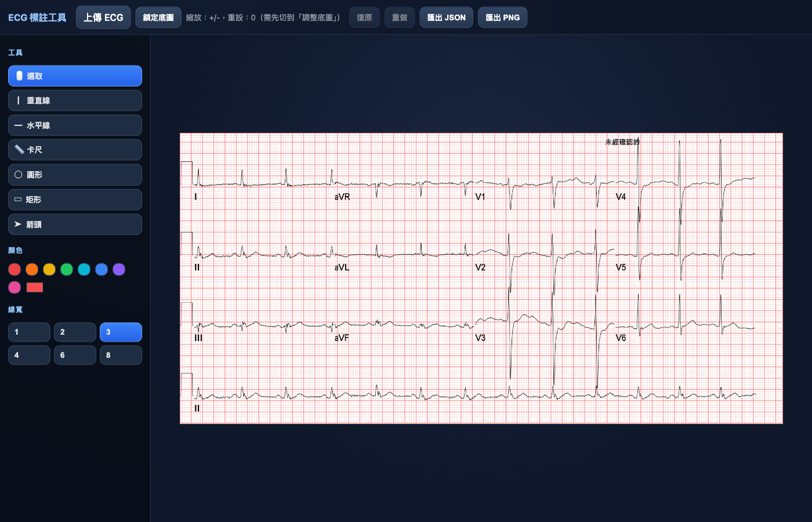
Task: Select the 選取 selection tool
Action: 75,75
